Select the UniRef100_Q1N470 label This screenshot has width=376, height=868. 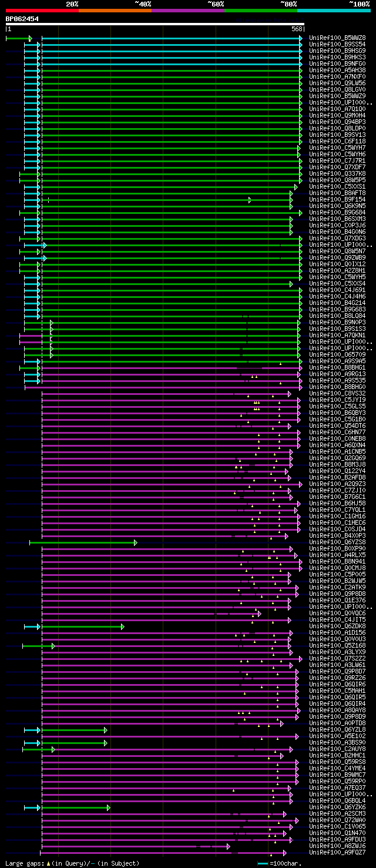pyautogui.click(x=337, y=833)
